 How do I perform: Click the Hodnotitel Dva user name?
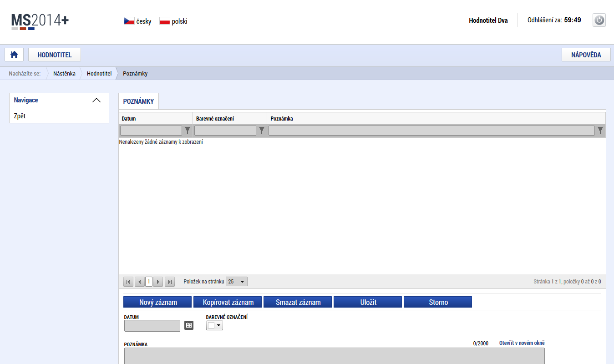coord(488,20)
